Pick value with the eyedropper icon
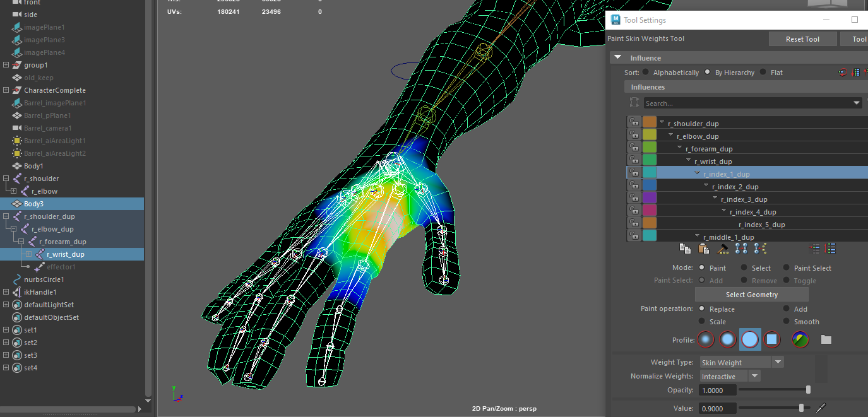868x417 pixels. tap(821, 408)
